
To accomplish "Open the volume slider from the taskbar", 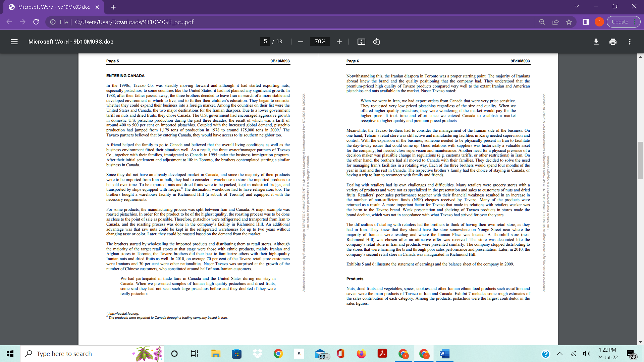I will [586, 353].
